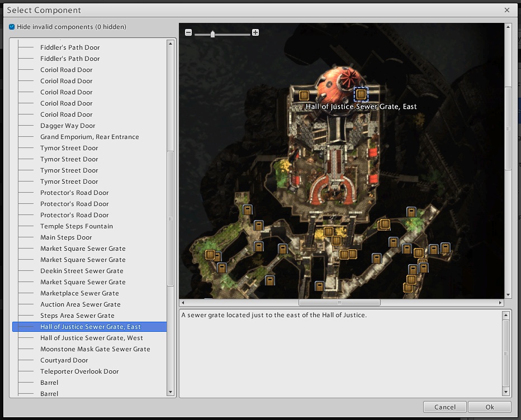521x420 pixels.
Task: Pick Main Steps Door from the list
Action: [x=66, y=237]
